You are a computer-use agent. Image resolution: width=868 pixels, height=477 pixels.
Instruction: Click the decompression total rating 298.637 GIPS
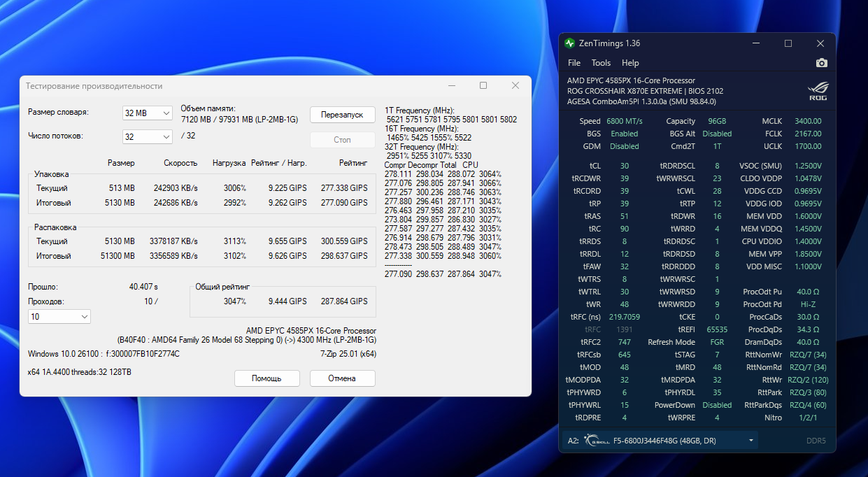(x=344, y=256)
